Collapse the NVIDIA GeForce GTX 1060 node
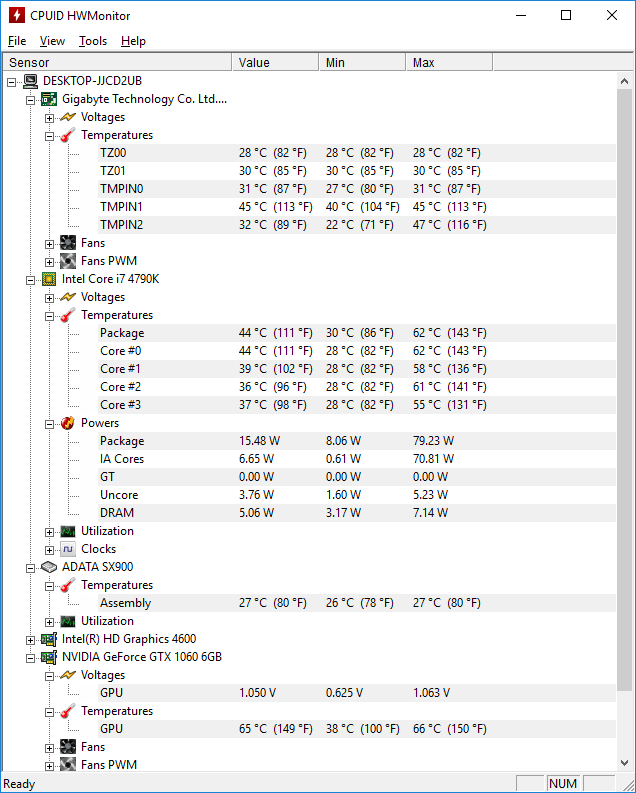Screen dimensions: 636x793 coord(30,658)
